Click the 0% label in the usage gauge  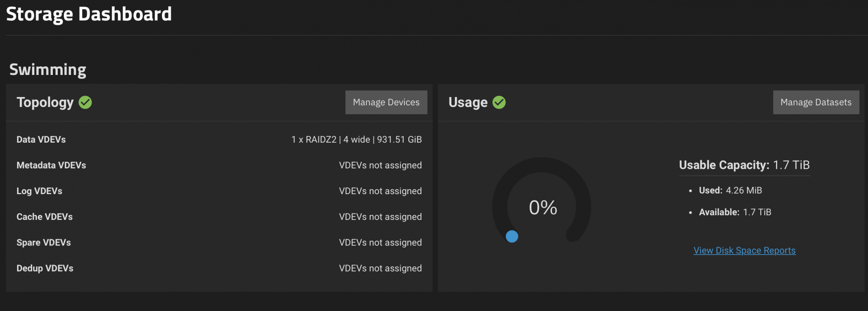click(x=543, y=208)
